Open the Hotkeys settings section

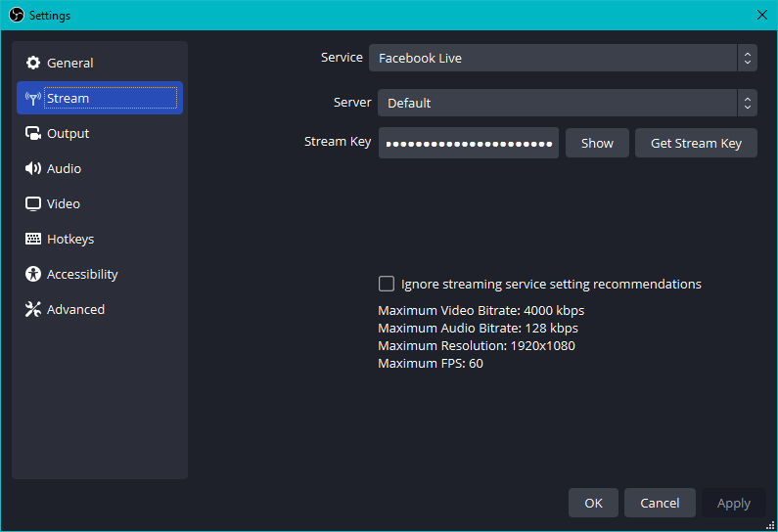pos(70,239)
